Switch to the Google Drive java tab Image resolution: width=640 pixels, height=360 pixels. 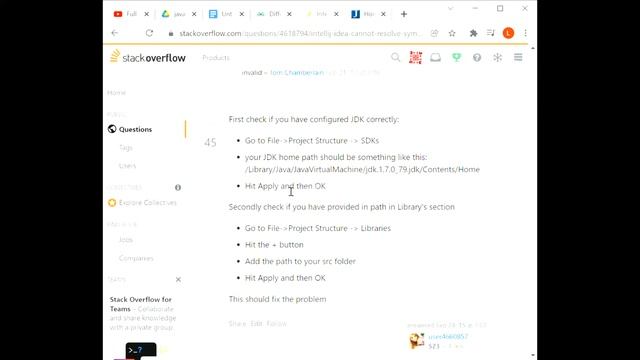[x=178, y=14]
